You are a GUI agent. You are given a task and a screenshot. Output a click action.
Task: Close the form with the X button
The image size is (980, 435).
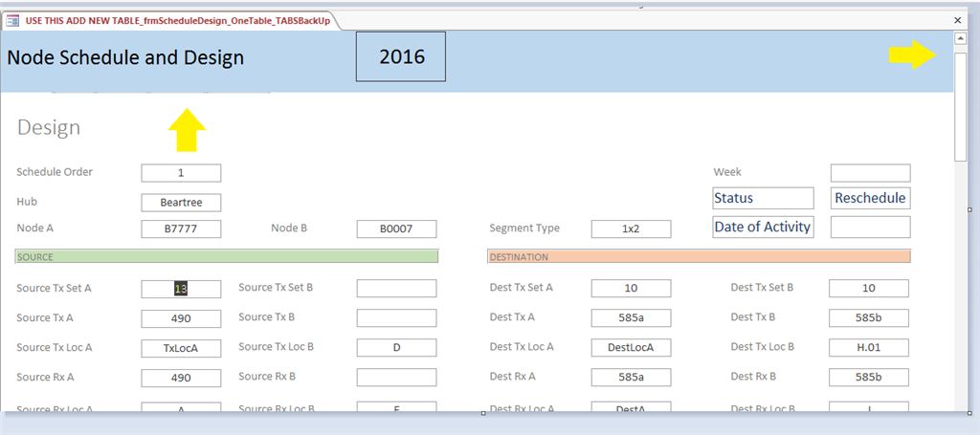pos(957,20)
